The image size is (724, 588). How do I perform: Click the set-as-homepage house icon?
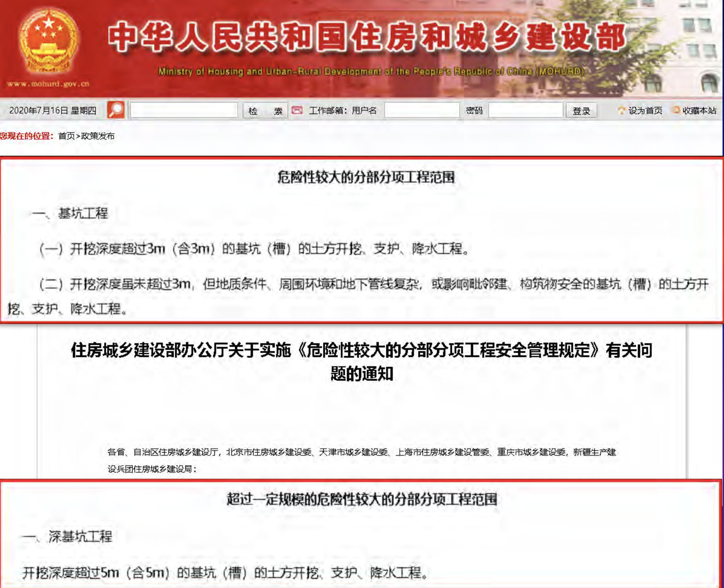[621, 110]
